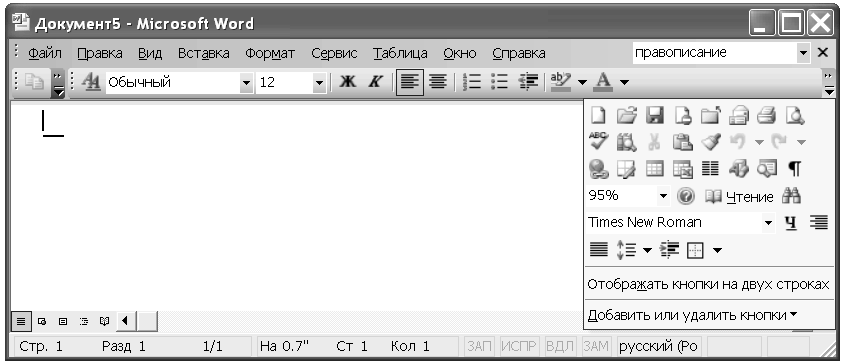Screen dimensions: 841x362
Task: Open the Обычный style dropdown
Action: (246, 83)
